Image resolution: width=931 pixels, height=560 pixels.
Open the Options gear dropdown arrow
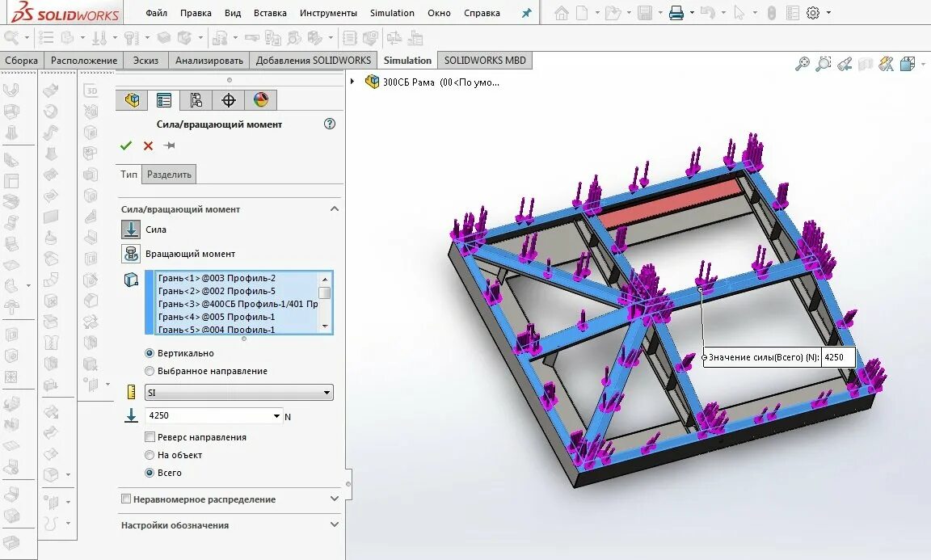[828, 12]
